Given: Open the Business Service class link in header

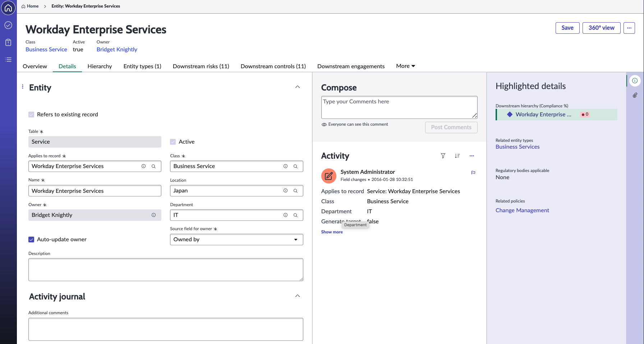Looking at the screenshot, I should (46, 50).
